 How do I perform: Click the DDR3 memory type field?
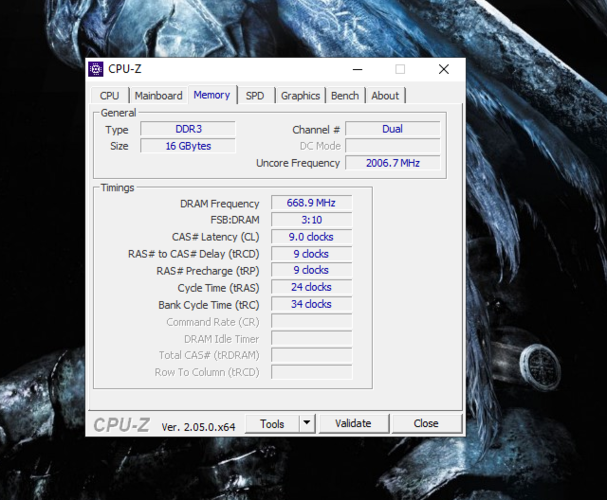188,129
